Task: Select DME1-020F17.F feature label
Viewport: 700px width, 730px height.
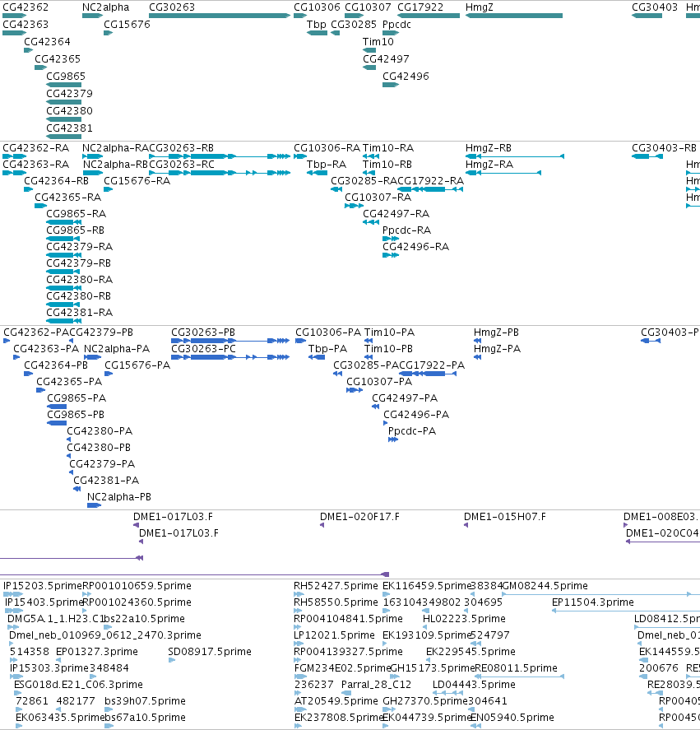Action: [x=359, y=517]
